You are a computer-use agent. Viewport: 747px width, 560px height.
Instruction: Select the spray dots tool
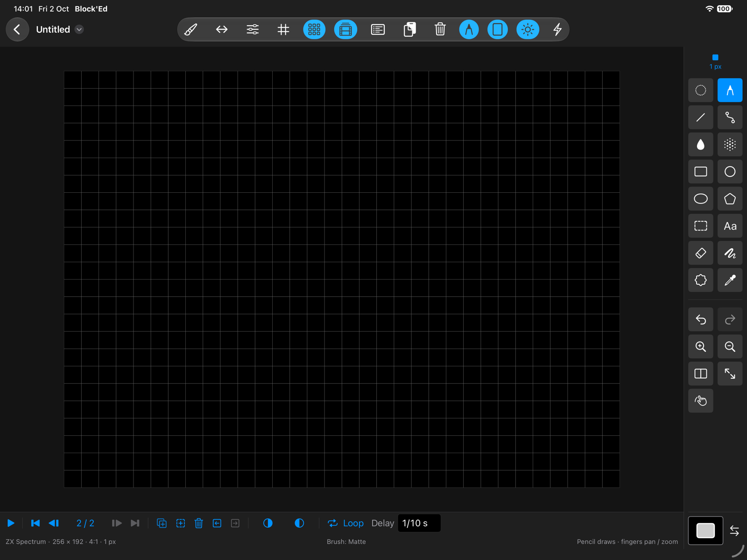pos(730,145)
